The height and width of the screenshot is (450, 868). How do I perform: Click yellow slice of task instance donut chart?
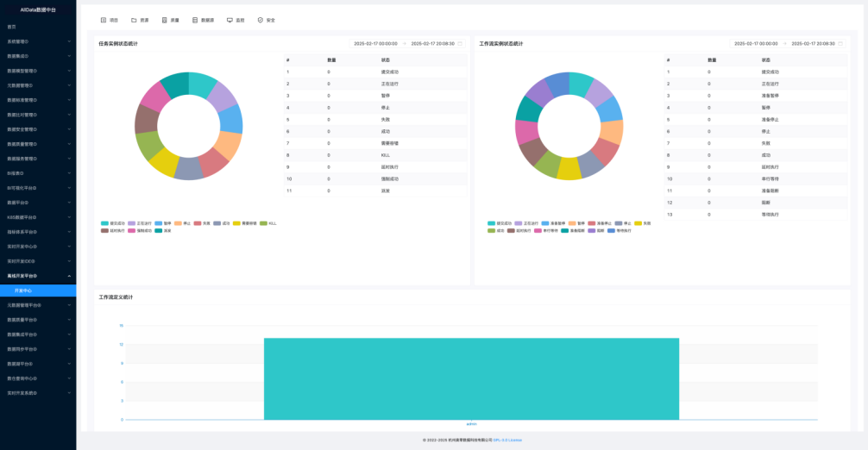(165, 163)
